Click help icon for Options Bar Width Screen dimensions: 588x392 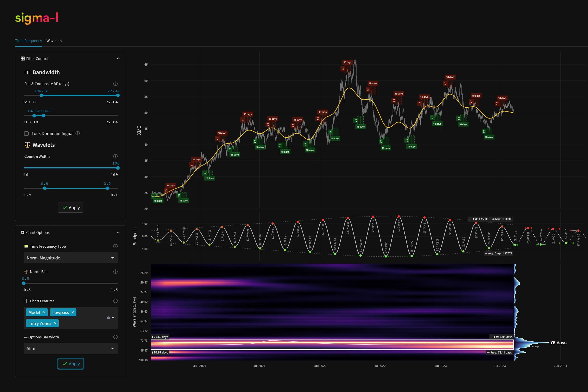pos(115,337)
